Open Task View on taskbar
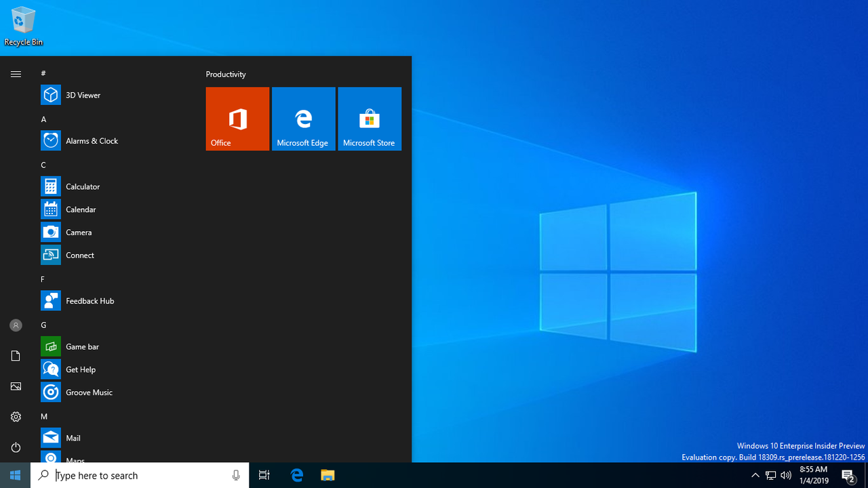Screen dimensions: 868x488 264,475
